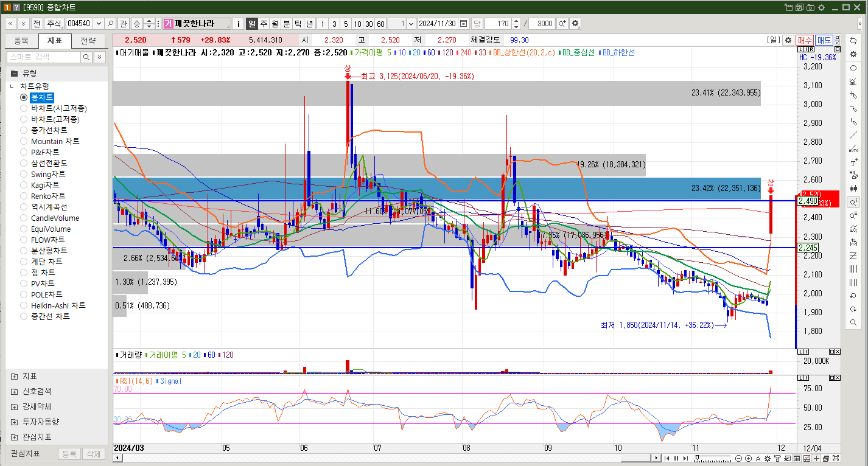Click the plus marker tool in the right toolbar
This screenshot has height=466, width=868.
(853, 95)
